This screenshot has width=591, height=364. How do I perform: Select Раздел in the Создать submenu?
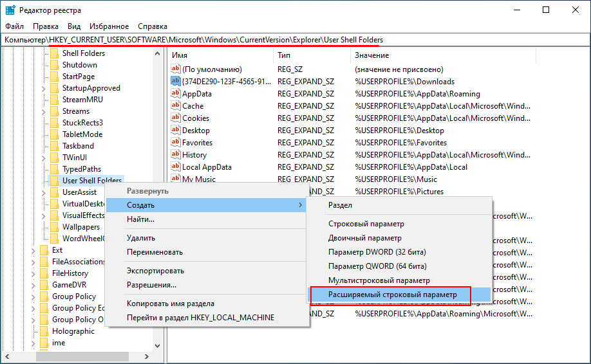[399, 205]
